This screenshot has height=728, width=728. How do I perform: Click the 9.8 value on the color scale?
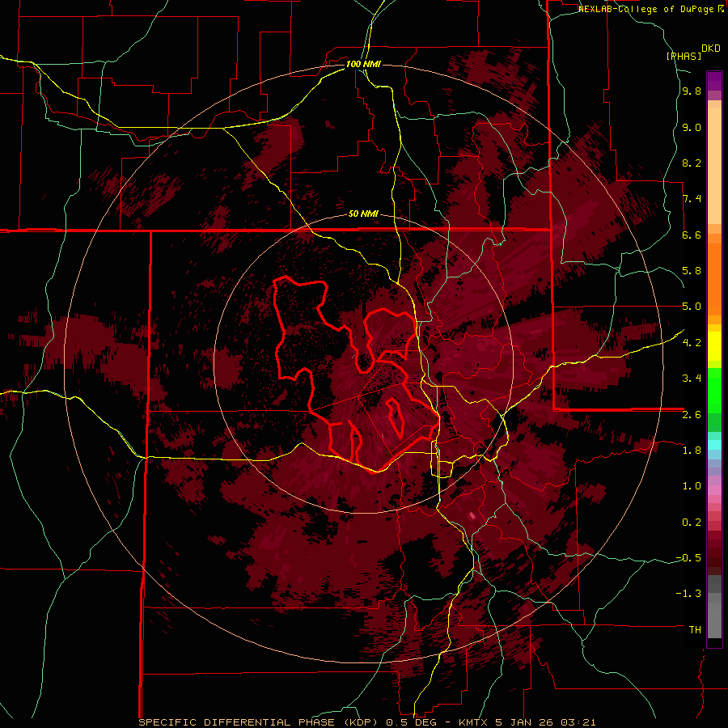tap(692, 91)
